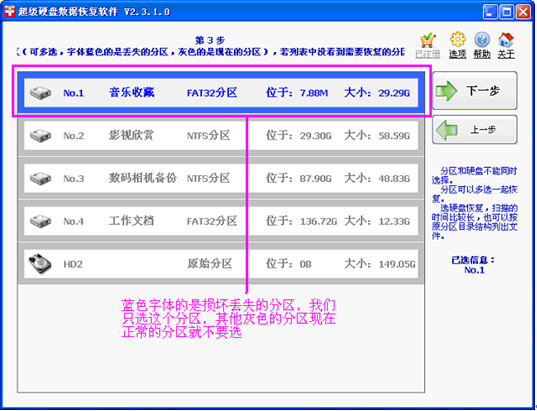Click size value 149.05G
This screenshot has height=411, width=537.
coord(397,264)
